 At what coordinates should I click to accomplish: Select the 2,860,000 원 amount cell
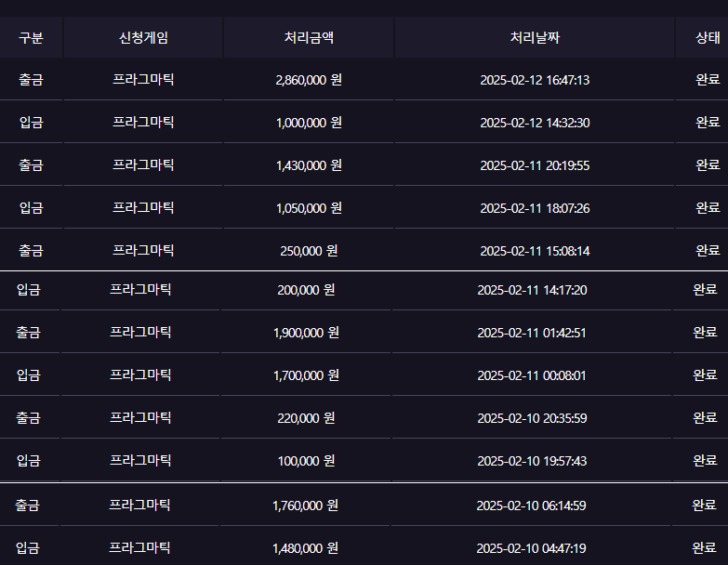(309, 80)
